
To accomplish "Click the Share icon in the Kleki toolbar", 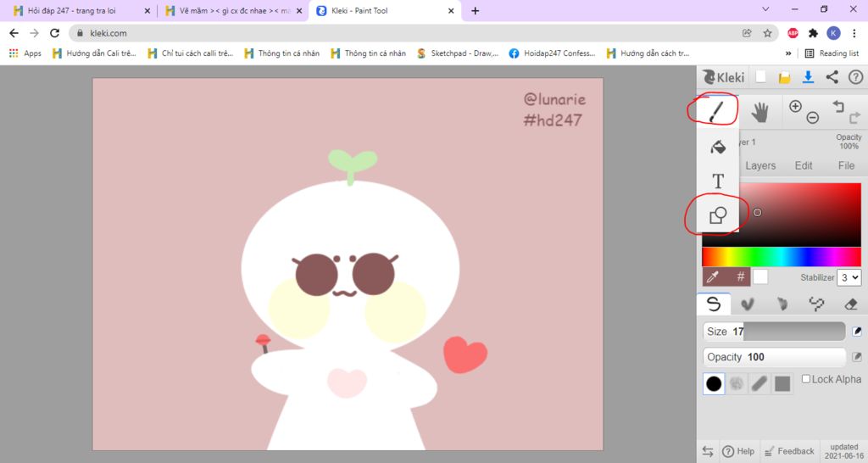I will [x=832, y=77].
